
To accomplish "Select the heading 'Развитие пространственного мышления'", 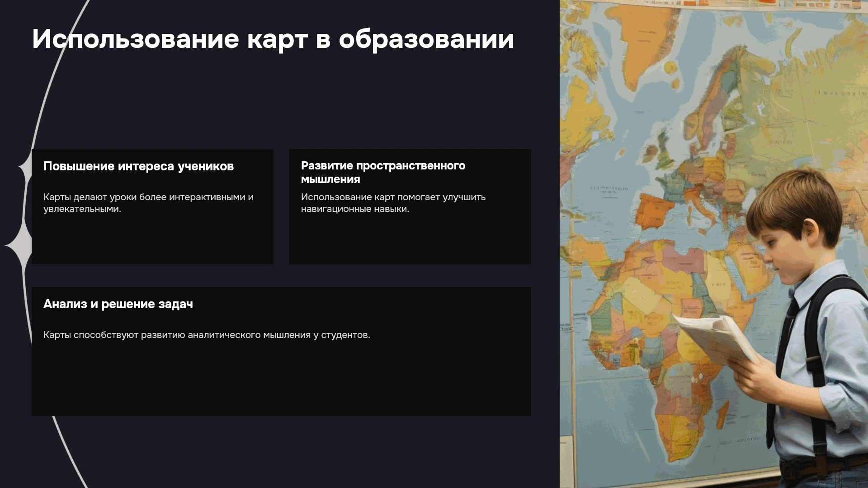I will point(383,172).
